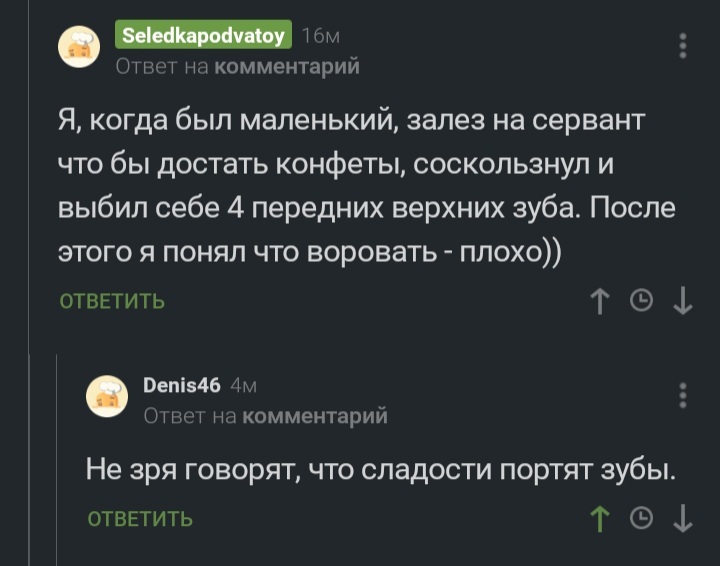The image size is (720, 566).
Task: Click the Seledkapodvatoy username badge
Action: coord(203,37)
